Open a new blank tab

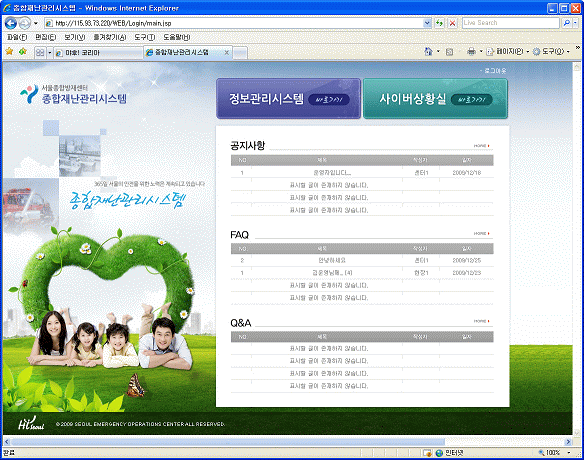pyautogui.click(x=240, y=53)
